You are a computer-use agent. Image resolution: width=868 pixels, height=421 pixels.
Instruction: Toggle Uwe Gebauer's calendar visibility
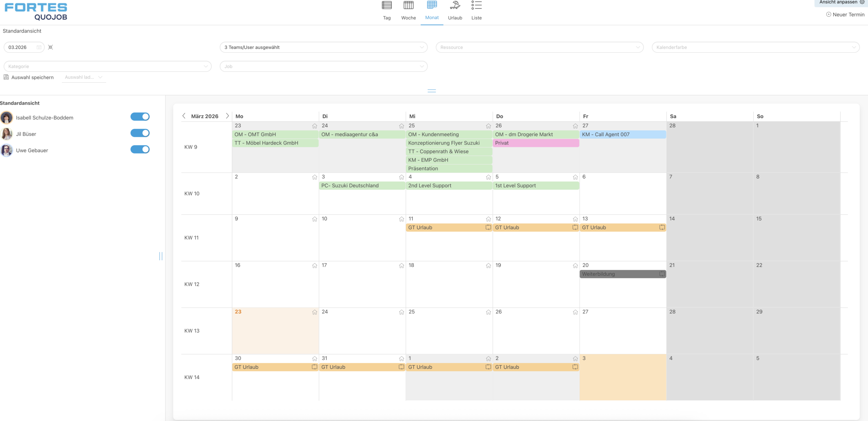pyautogui.click(x=140, y=149)
